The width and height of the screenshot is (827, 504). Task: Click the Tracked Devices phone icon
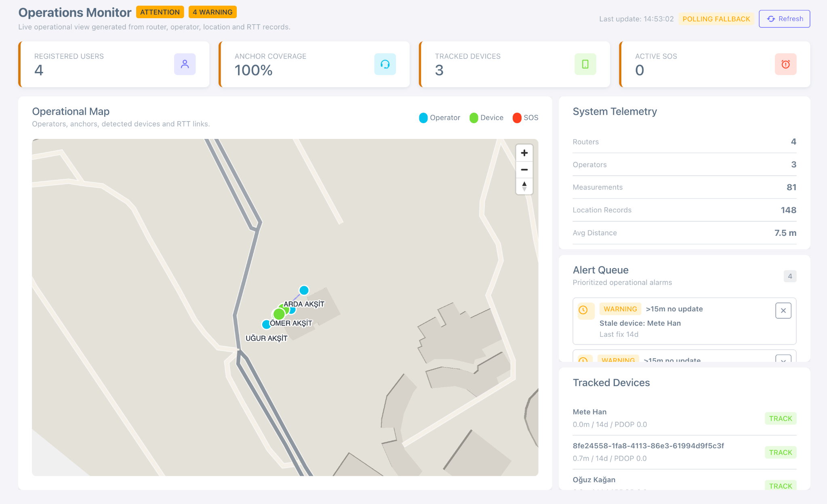tap(585, 64)
